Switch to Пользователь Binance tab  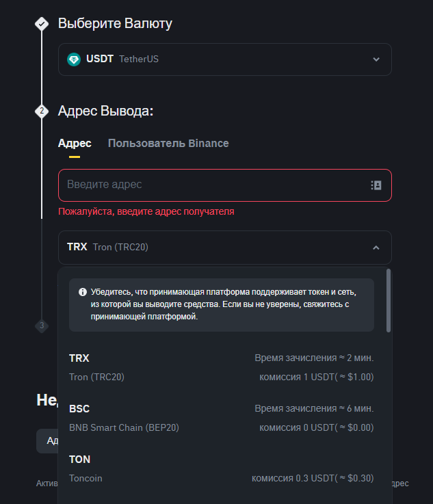(168, 144)
